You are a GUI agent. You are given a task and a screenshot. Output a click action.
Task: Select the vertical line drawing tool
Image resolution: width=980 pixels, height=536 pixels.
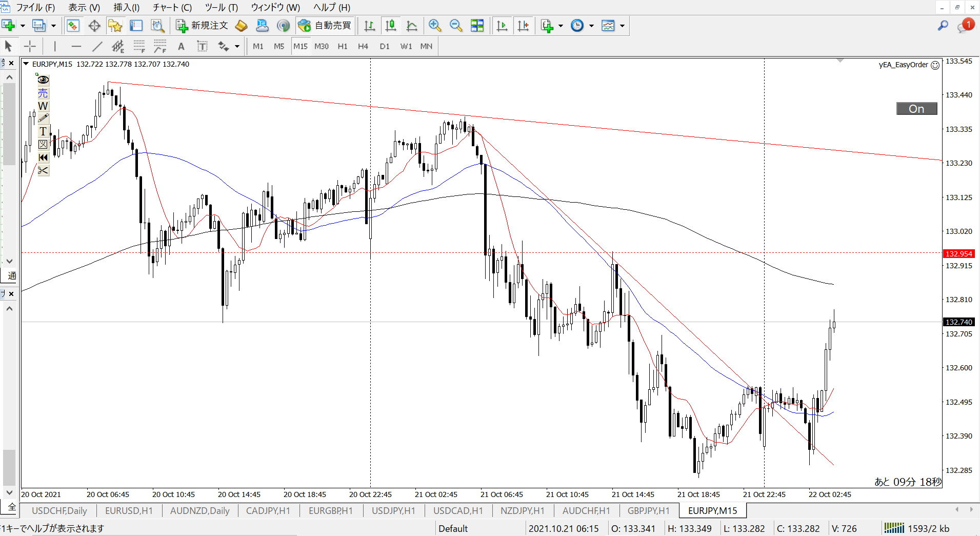[x=55, y=46]
